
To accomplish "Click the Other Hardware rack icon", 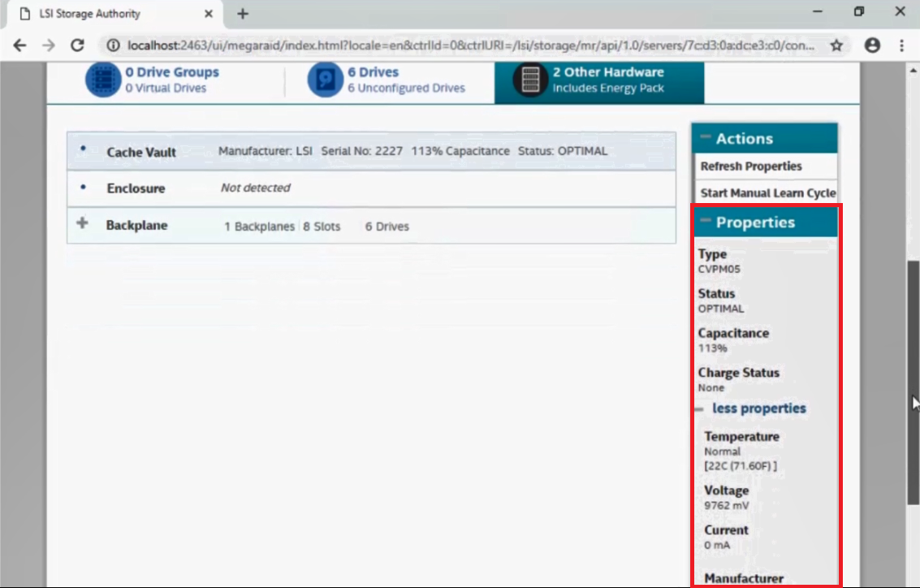I will [529, 80].
